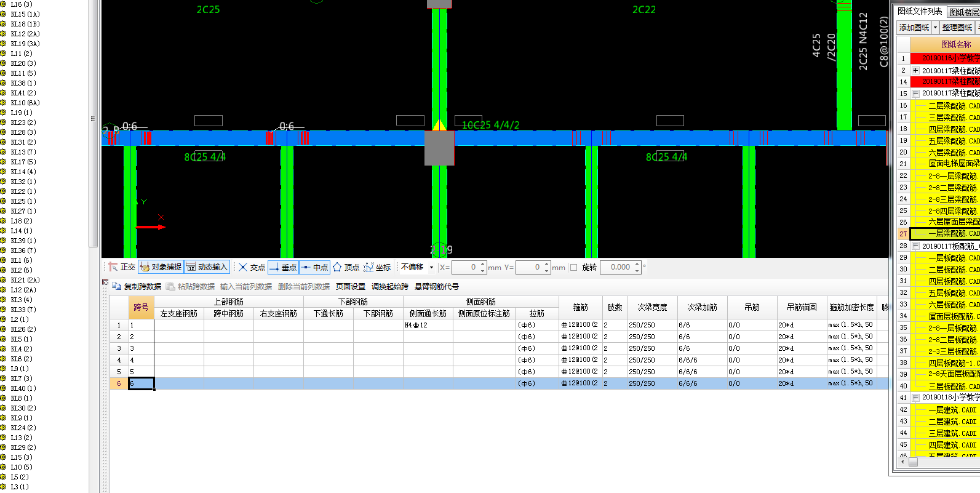Click 2C25 annotation in drawing
Viewport: 980px width, 493px height.
[x=208, y=10]
